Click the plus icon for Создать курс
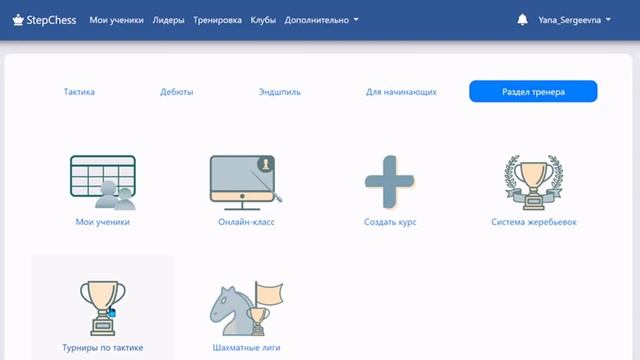Viewport: 640px width, 360px height. (389, 182)
